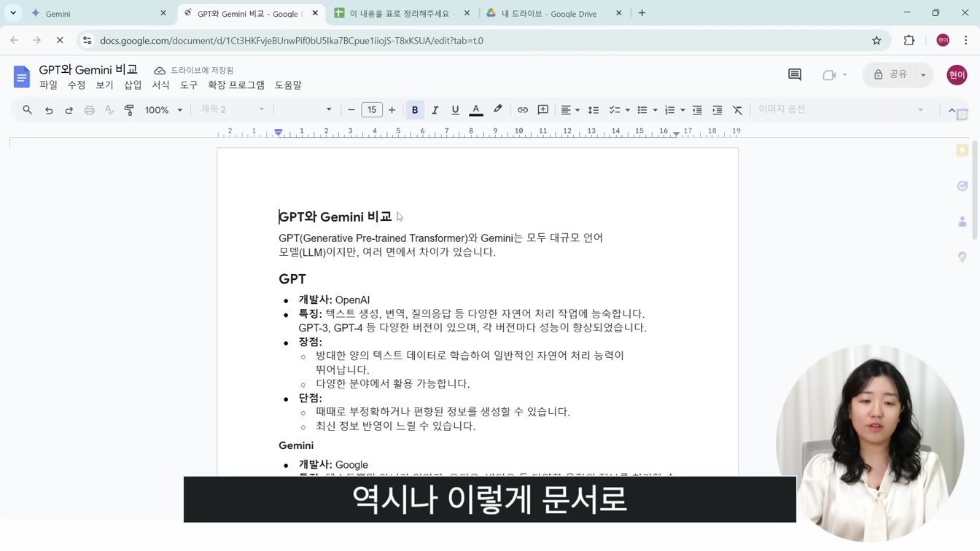Activate the paint format tool
This screenshot has height=551, width=980.
tap(129, 110)
